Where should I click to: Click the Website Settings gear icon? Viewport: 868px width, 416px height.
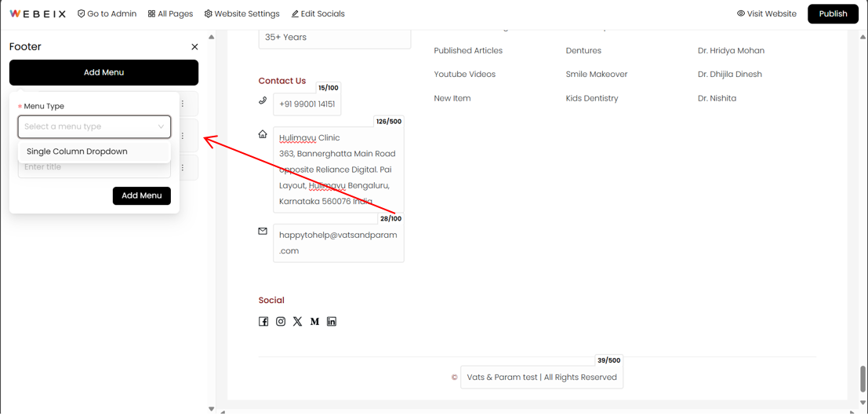(x=208, y=14)
